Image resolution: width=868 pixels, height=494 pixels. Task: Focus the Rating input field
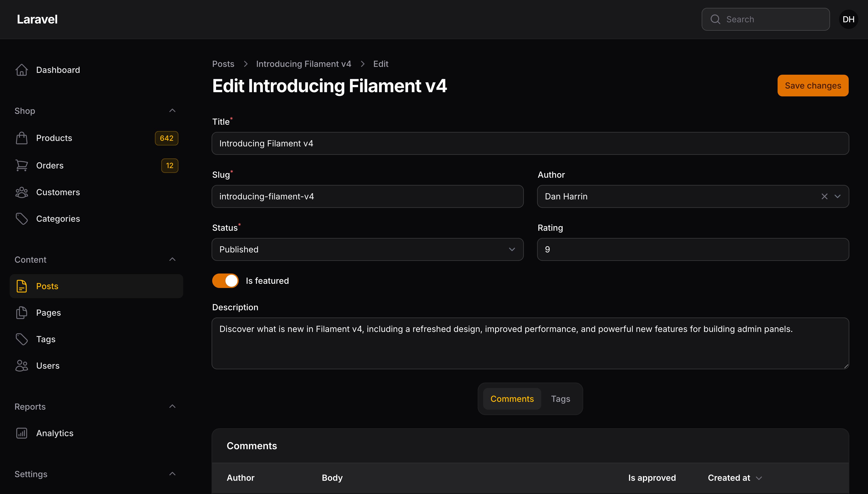(x=693, y=249)
